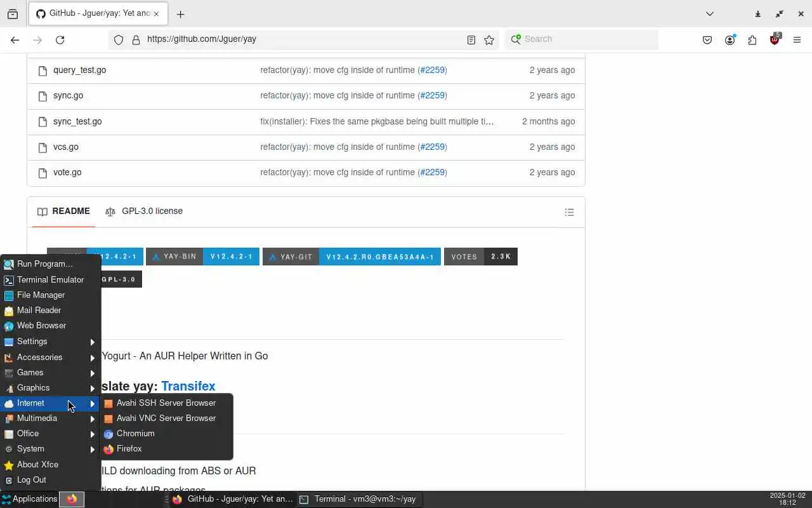Expand the Multimedia submenu

tap(51, 418)
